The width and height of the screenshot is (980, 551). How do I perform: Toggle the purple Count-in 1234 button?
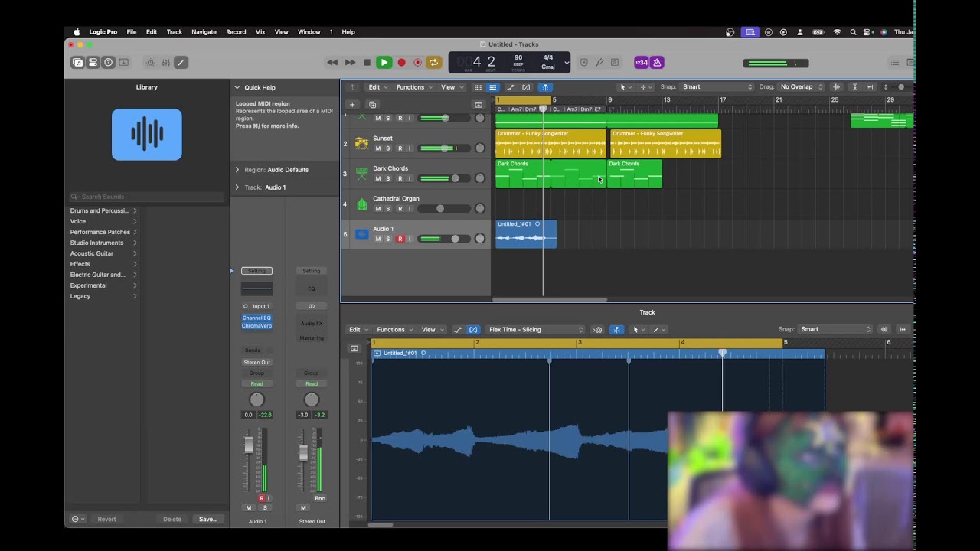click(x=642, y=63)
